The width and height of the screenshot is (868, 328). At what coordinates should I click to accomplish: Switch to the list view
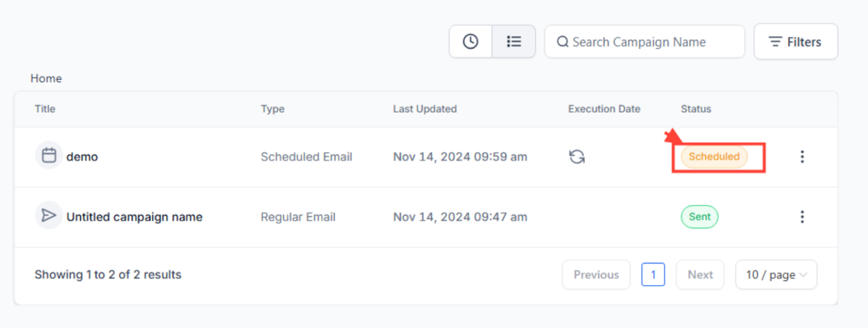pyautogui.click(x=514, y=42)
